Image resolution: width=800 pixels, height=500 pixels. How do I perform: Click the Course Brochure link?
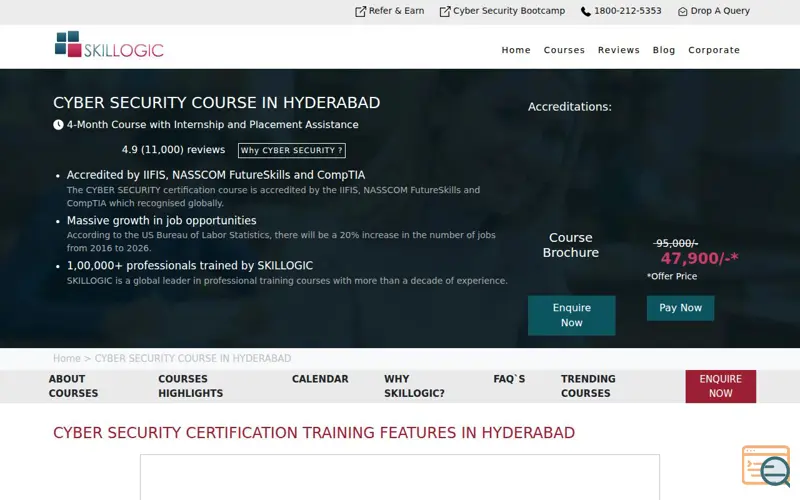click(570, 245)
